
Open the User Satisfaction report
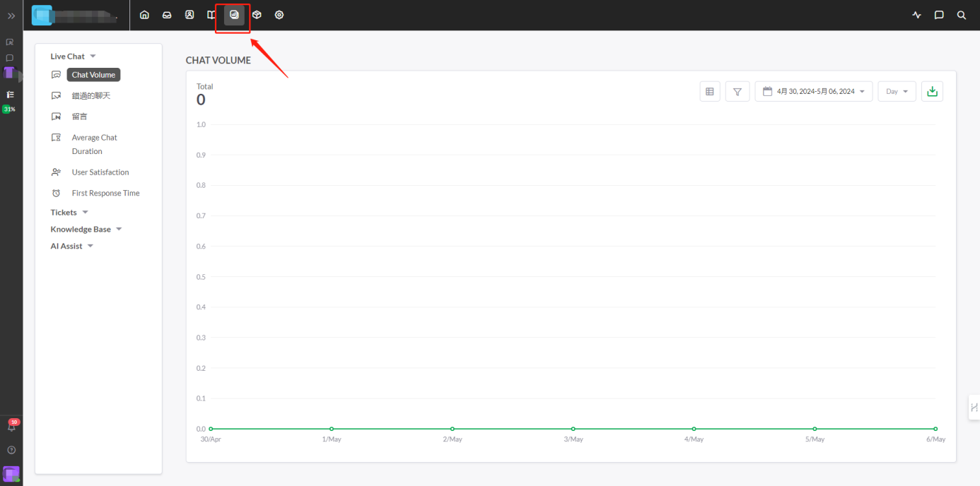100,172
